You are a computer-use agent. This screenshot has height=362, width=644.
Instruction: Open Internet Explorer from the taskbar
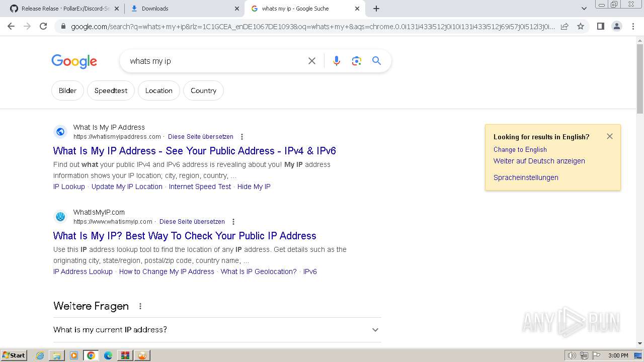40,355
